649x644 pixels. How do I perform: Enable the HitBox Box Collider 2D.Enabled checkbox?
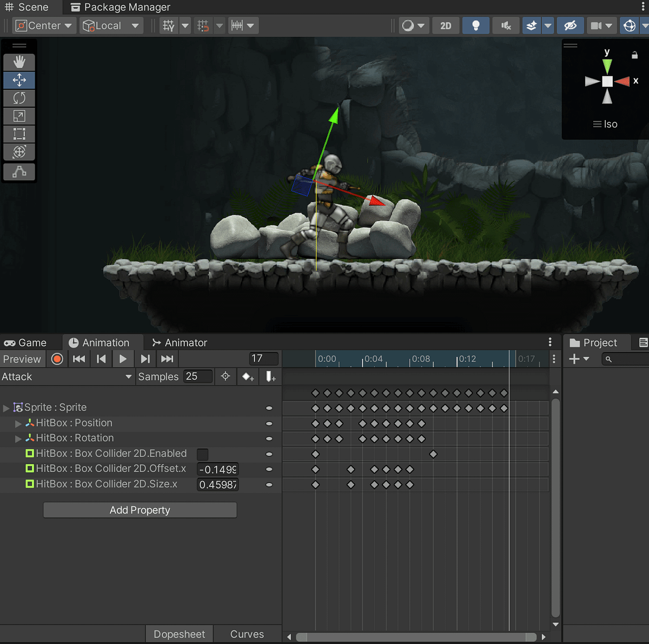(202, 455)
